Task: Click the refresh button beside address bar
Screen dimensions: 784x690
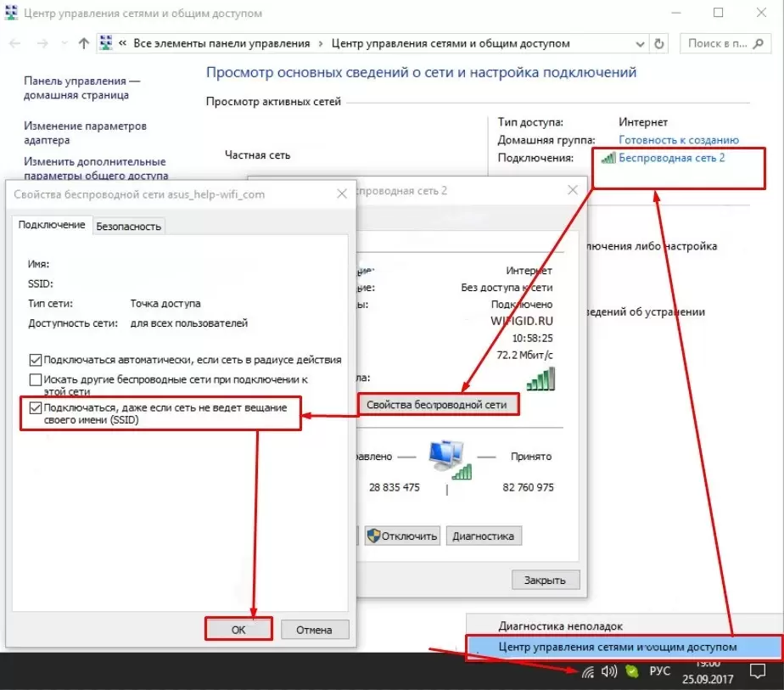Action: 660,43
